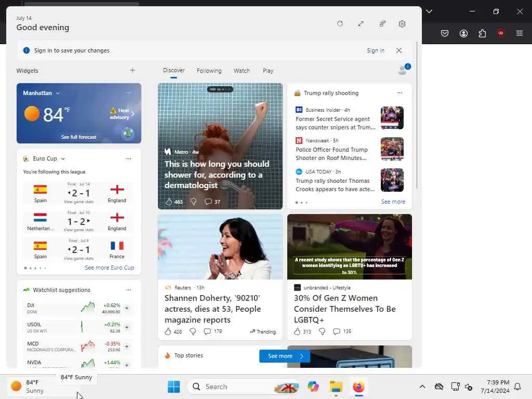
Task: Open taskbar clock showing 7:39 PM
Action: pos(495,387)
